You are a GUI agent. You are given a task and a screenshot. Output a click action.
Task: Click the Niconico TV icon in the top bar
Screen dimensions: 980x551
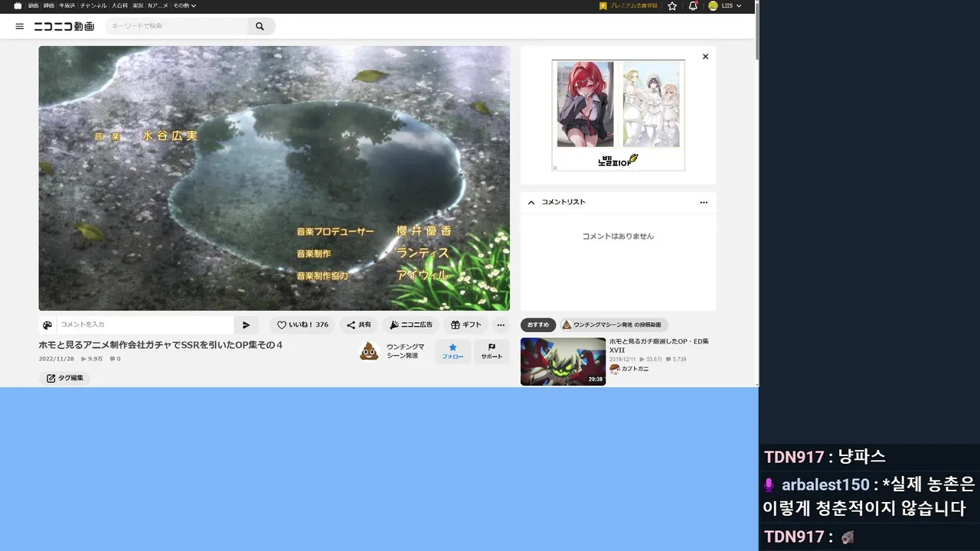pyautogui.click(x=18, y=5)
